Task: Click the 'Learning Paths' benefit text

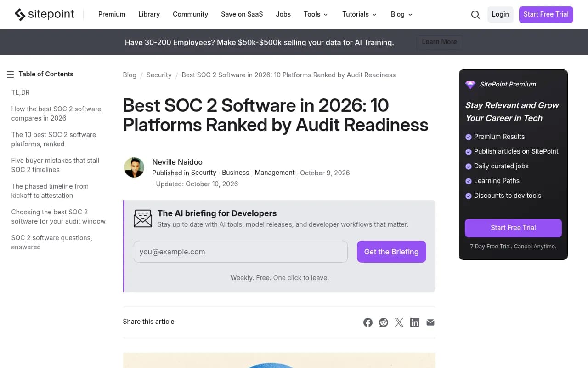Action: pos(497,181)
